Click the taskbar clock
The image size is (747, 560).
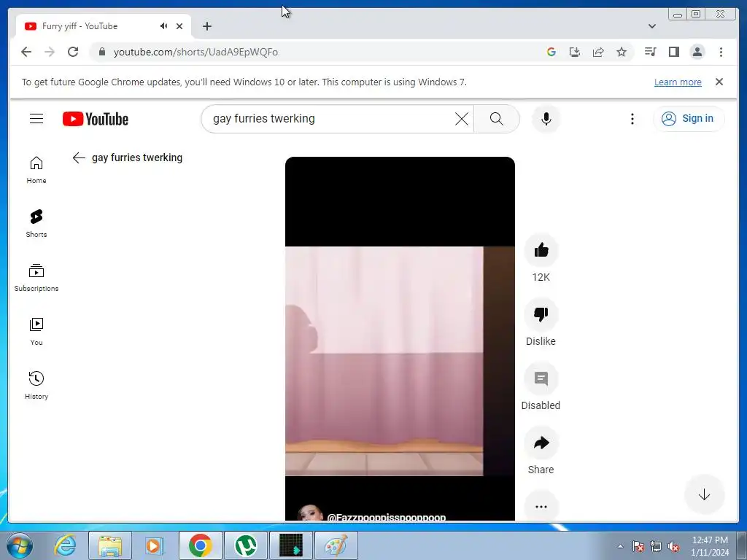tap(710, 546)
